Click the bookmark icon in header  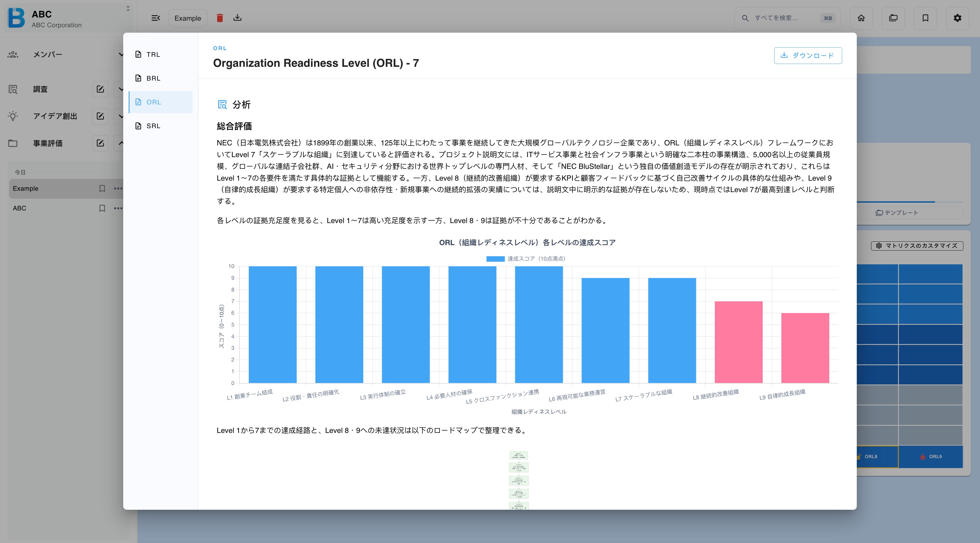click(925, 18)
